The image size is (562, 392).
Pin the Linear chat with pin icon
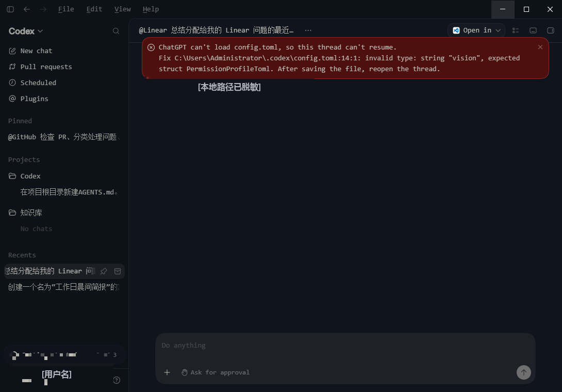(x=104, y=271)
